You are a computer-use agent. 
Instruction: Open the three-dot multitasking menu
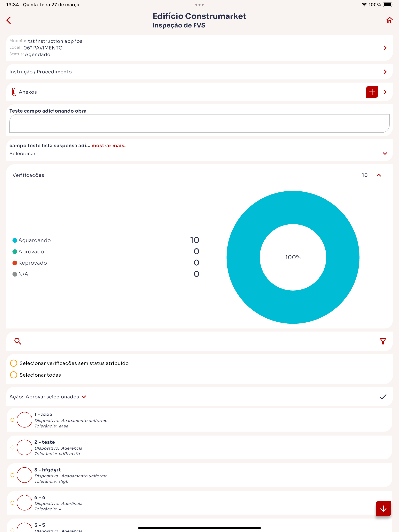(x=199, y=4)
